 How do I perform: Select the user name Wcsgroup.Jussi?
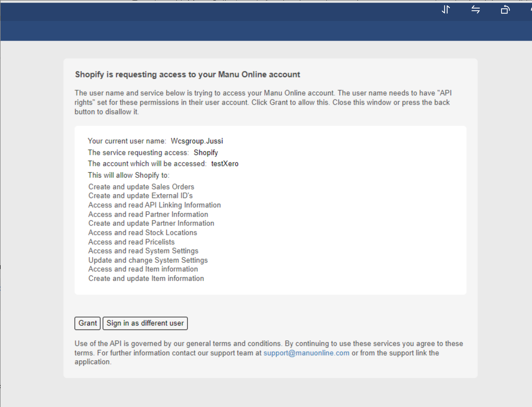pyautogui.click(x=197, y=141)
